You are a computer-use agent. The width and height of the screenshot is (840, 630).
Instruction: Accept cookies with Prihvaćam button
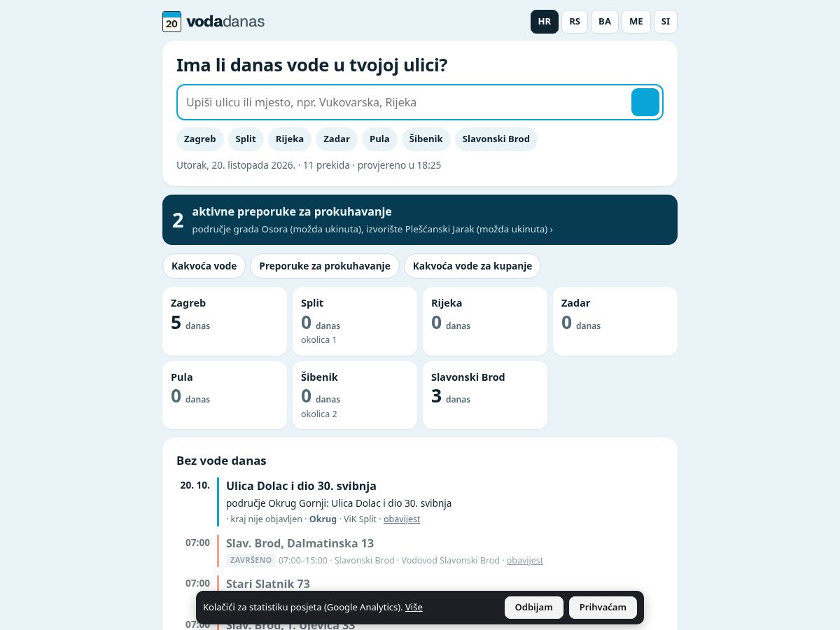coord(603,608)
